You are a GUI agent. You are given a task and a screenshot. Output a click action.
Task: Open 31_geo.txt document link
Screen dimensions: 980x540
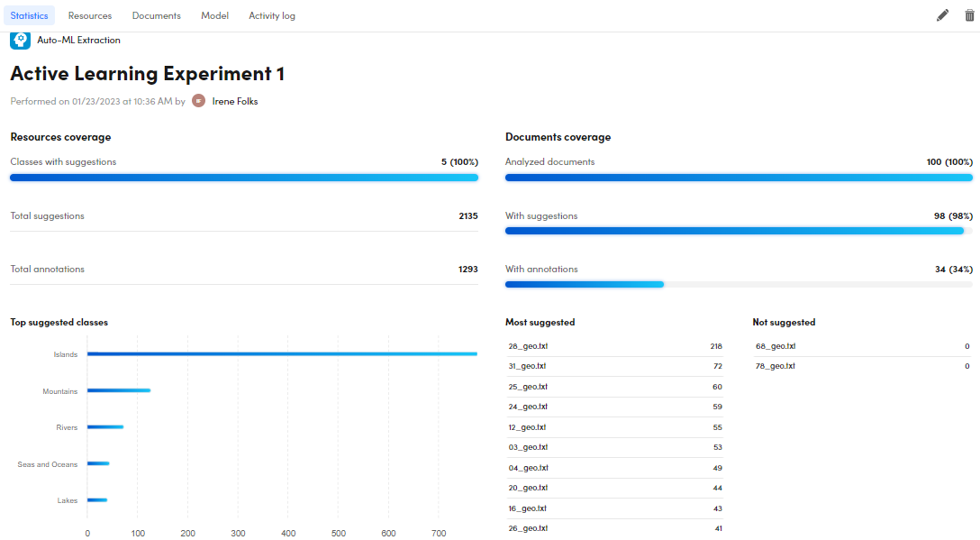(x=527, y=366)
